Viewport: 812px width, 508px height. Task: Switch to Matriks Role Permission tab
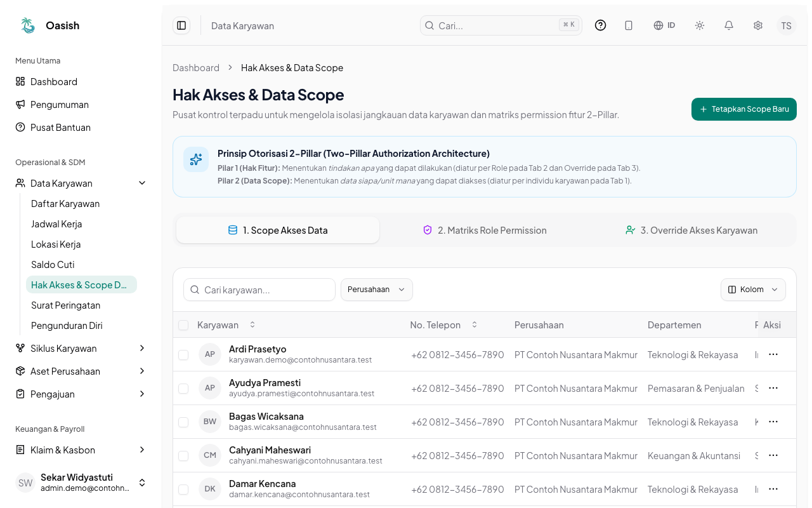coord(485,231)
